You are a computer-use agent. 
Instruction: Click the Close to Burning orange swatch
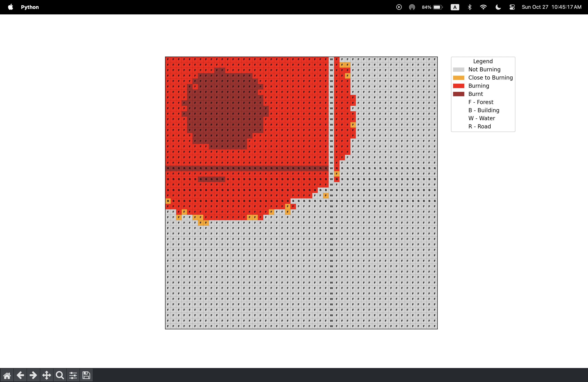(x=458, y=78)
